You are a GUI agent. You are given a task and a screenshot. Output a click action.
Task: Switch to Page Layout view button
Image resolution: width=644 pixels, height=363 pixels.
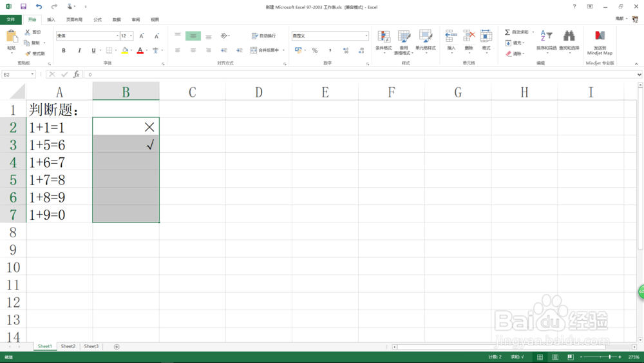pos(555,357)
